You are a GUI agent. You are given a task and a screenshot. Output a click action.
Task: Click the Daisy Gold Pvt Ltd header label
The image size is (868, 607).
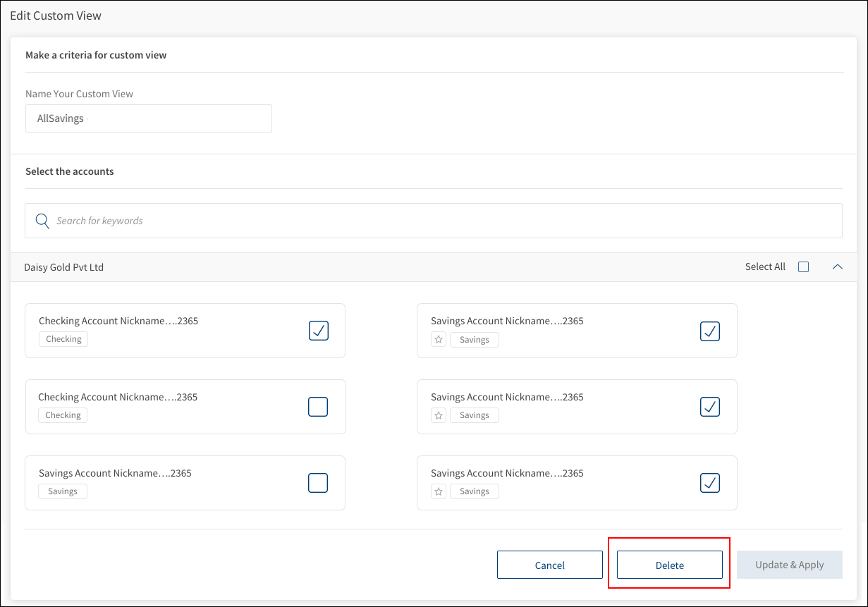tap(64, 267)
